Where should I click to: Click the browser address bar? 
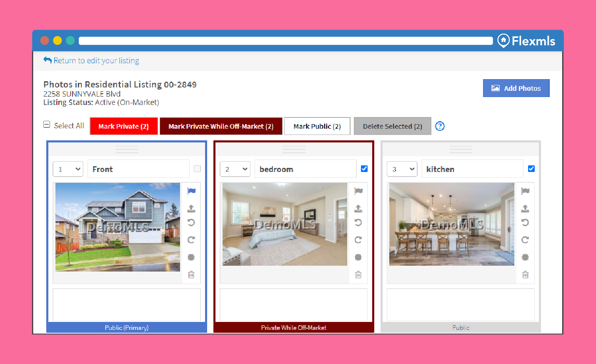286,41
